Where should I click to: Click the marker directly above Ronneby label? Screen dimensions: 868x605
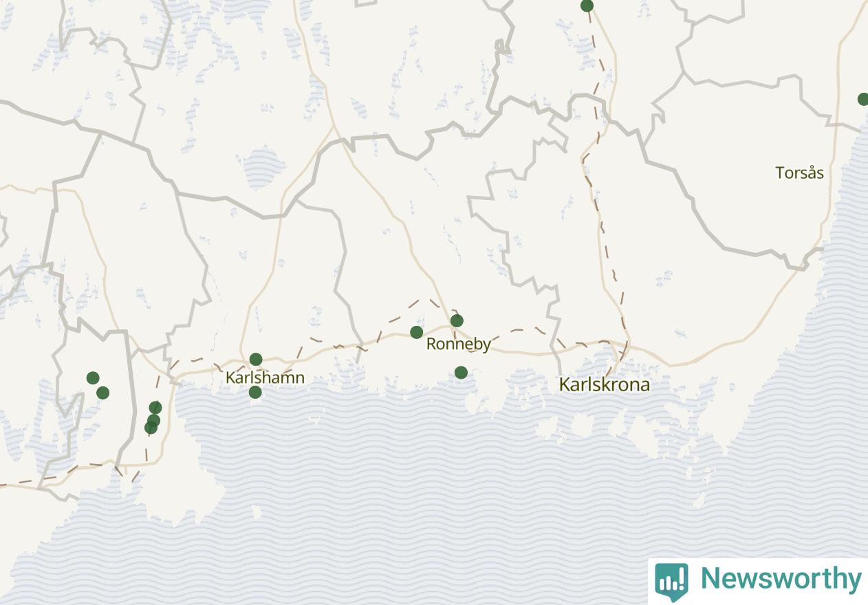point(457,320)
